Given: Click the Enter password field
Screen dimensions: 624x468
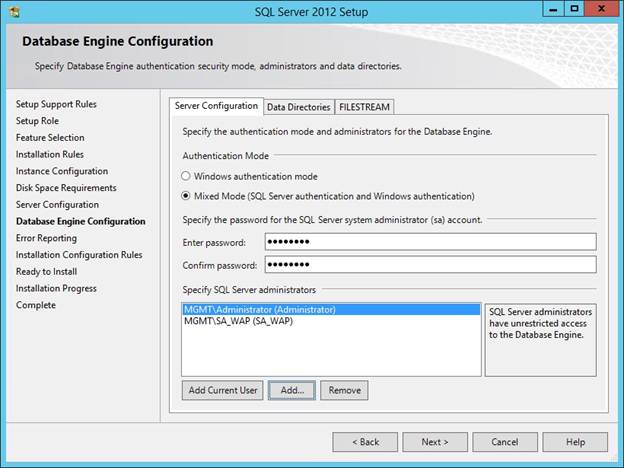Looking at the screenshot, I should (431, 242).
